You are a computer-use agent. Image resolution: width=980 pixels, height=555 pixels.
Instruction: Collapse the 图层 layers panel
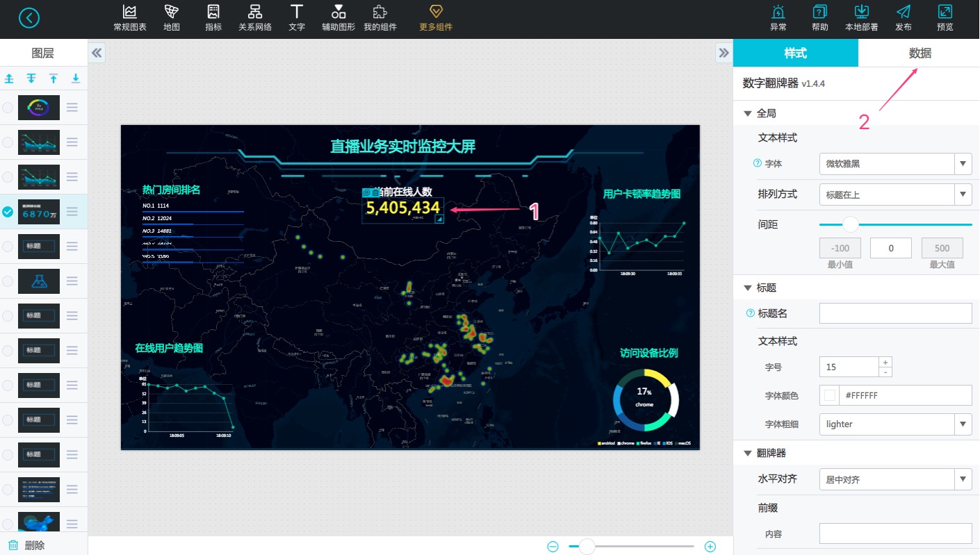(97, 53)
